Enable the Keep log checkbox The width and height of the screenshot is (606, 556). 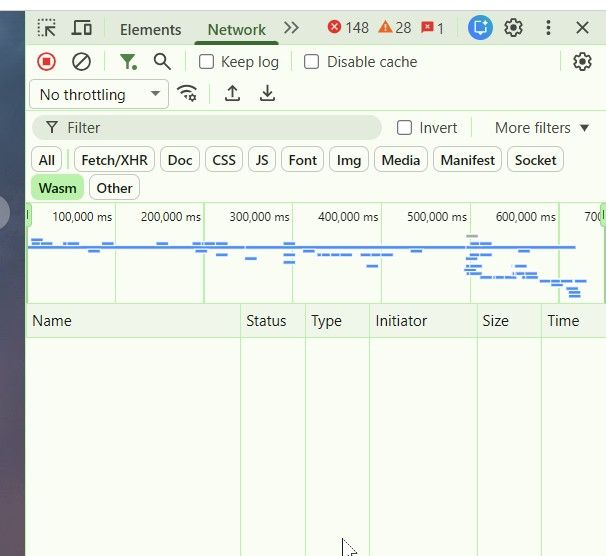[206, 62]
